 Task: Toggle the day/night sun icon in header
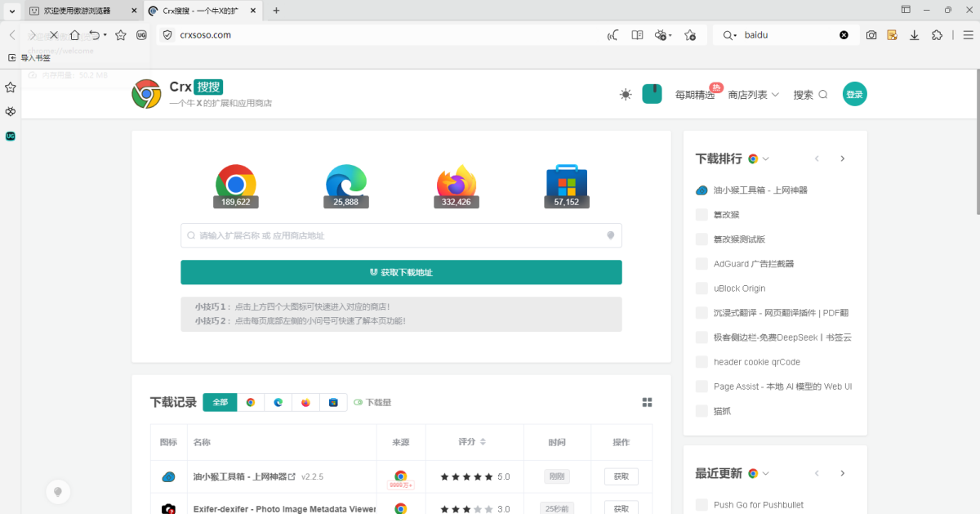[x=625, y=94]
